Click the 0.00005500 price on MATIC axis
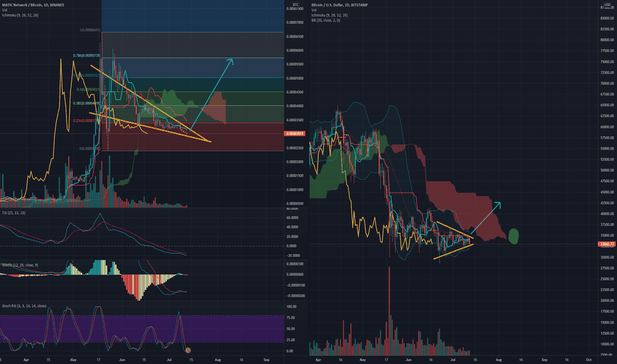 point(295,64)
